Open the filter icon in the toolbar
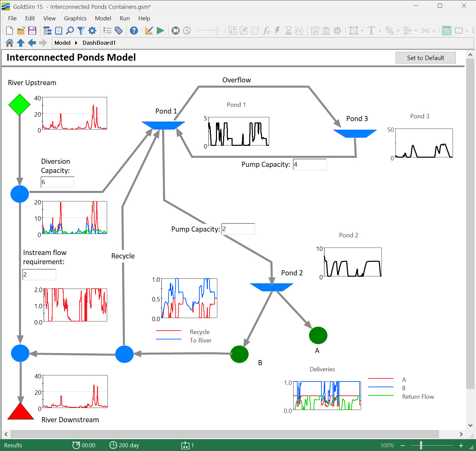 (81, 31)
